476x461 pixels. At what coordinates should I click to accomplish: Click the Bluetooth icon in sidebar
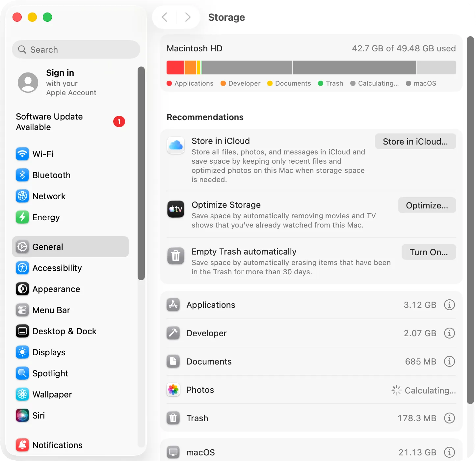point(22,175)
